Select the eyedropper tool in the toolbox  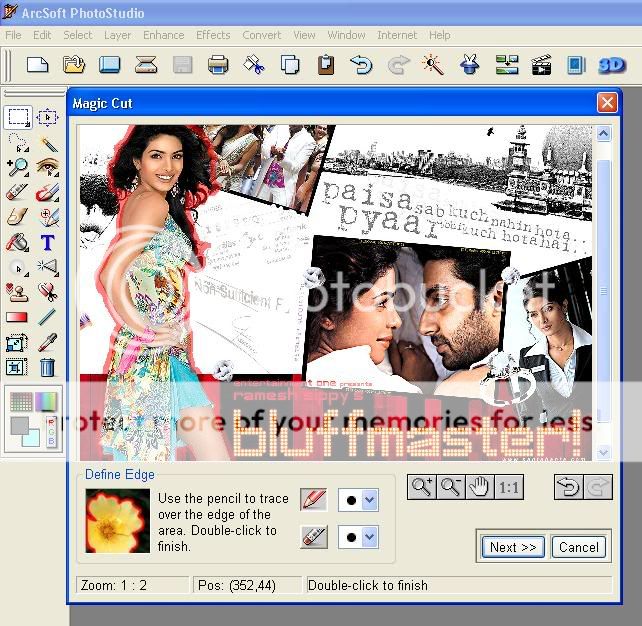[x=47, y=342]
